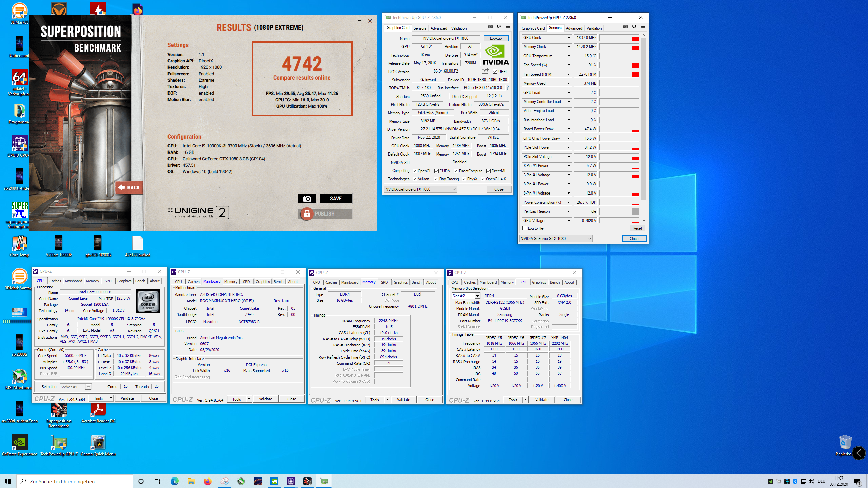
Task: Open File Explorer from the taskbar
Action: [191, 481]
